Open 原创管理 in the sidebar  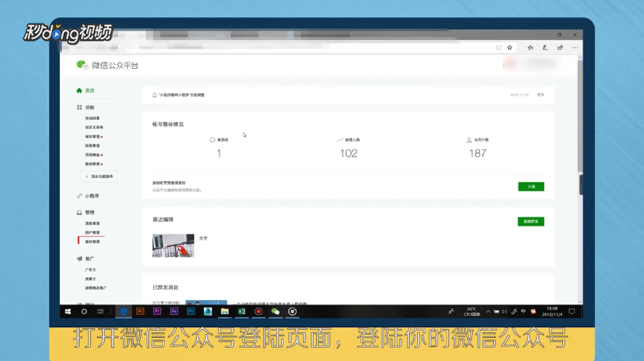(93, 163)
